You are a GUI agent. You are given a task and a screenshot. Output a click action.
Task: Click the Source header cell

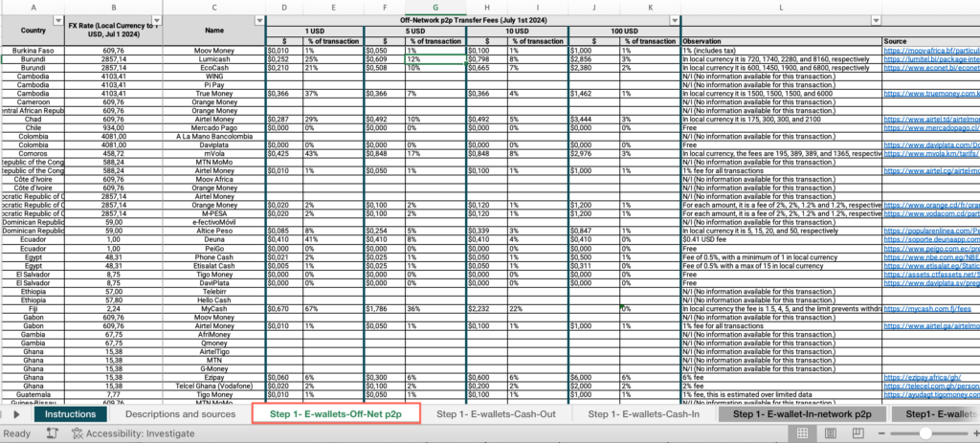(x=931, y=41)
